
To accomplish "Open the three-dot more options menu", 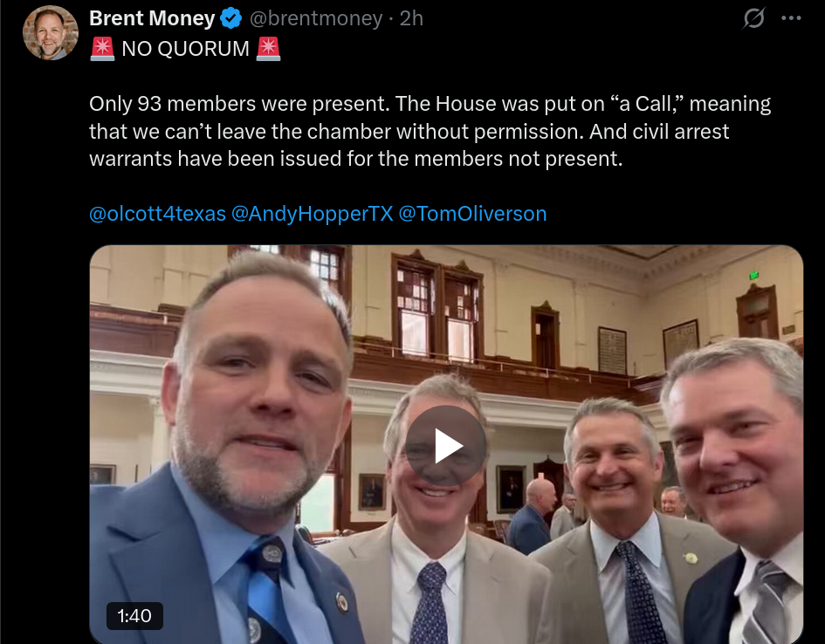I will click(791, 18).
